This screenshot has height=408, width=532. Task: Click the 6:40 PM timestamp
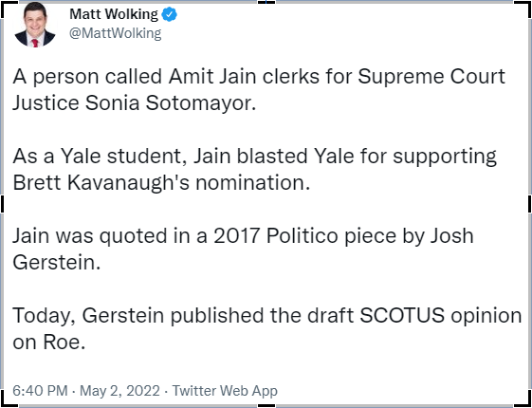41,390
